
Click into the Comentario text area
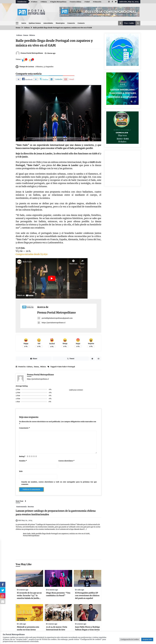pyautogui.click(x=58, y=442)
